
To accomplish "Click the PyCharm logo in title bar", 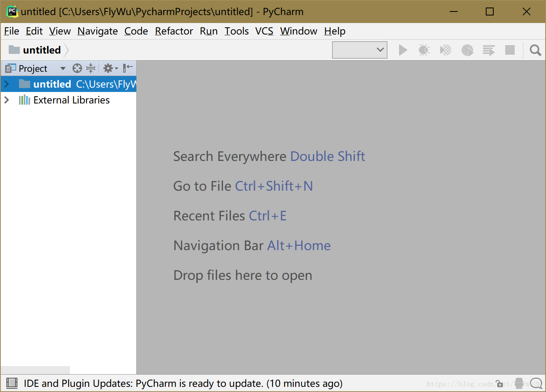I will click(x=12, y=11).
